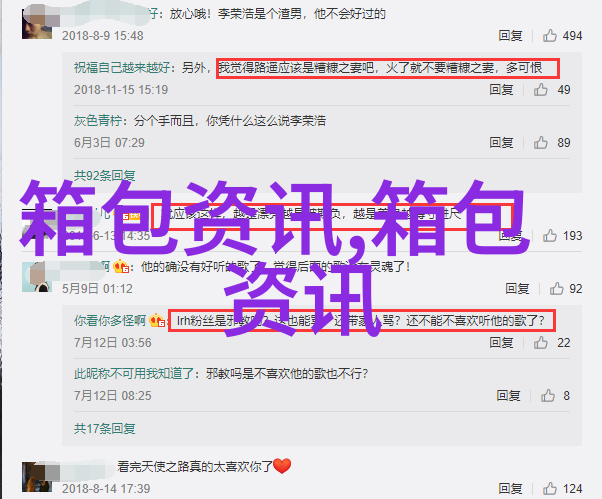Like the 看完天使之路 comment with 124
The image size is (602, 499).
tap(549, 488)
